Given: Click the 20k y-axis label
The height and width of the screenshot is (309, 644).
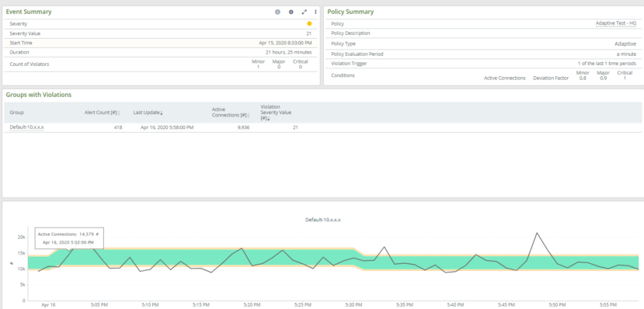Looking at the screenshot, I should tap(22, 237).
